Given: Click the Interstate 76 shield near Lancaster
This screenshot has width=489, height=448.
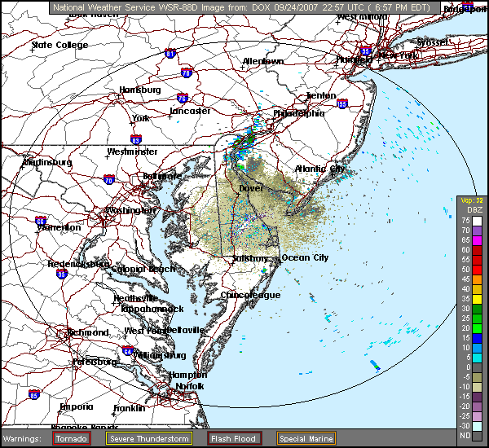Looking at the screenshot, I should click(182, 98).
